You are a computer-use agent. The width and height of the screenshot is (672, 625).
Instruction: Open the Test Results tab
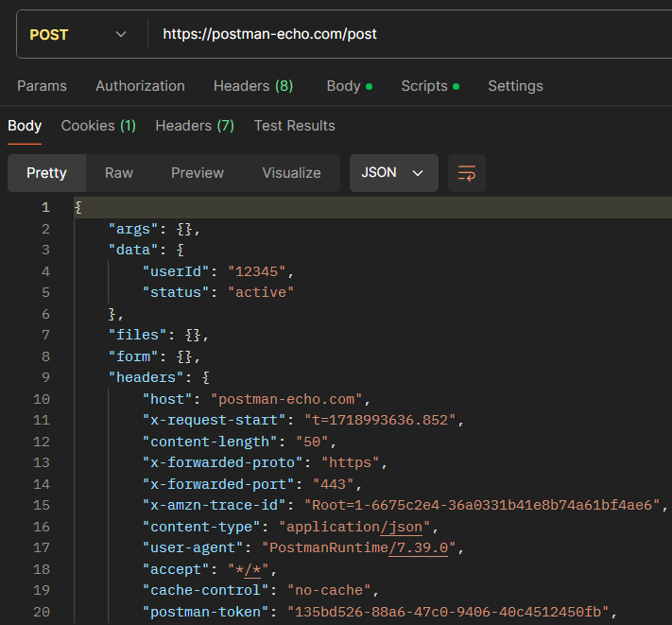coord(294,126)
